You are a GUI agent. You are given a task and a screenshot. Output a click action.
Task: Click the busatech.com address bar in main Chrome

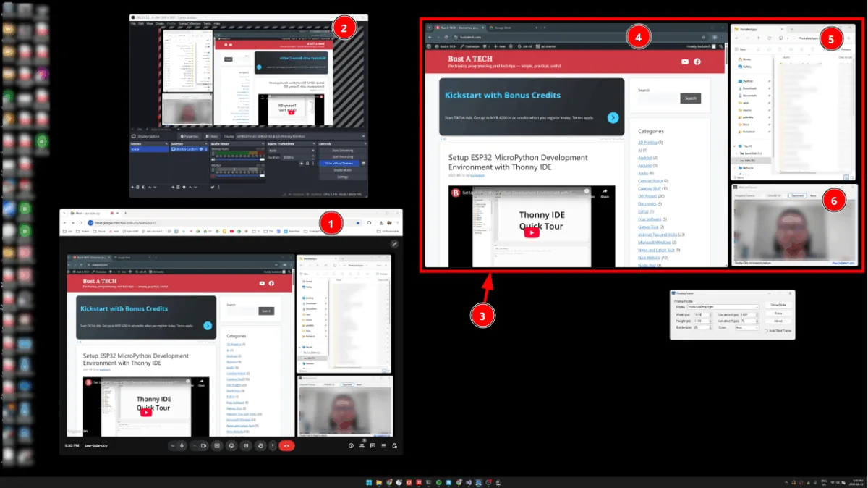click(579, 37)
